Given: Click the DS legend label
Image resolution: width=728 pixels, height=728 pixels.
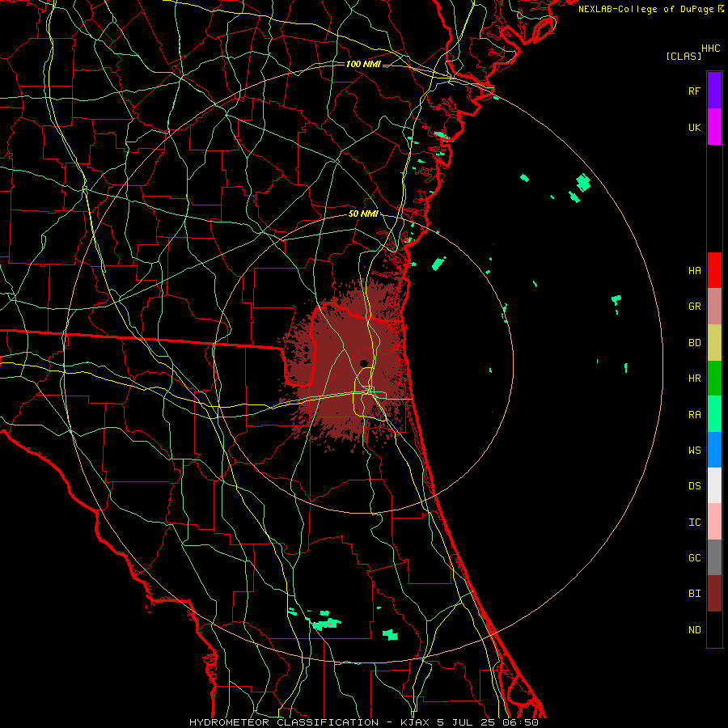Looking at the screenshot, I should coord(694,486).
